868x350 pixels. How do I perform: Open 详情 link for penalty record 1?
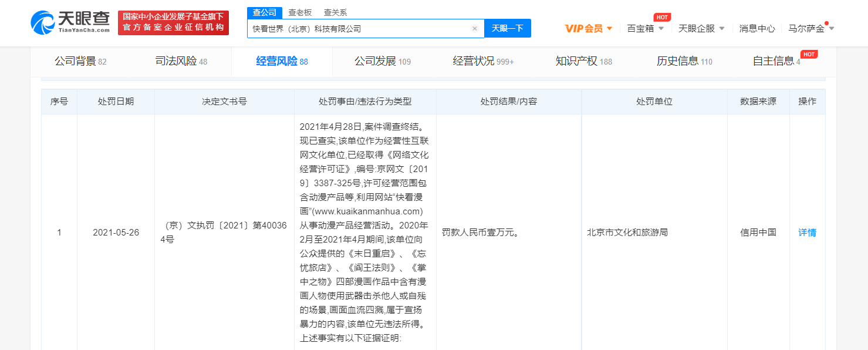point(808,233)
